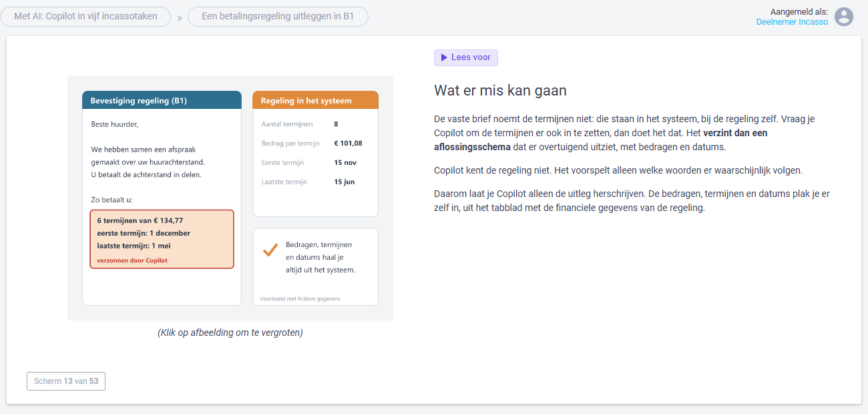The width and height of the screenshot is (868, 414).
Task: Click the heading Wat er mis kan gaan
Action: 500,91
